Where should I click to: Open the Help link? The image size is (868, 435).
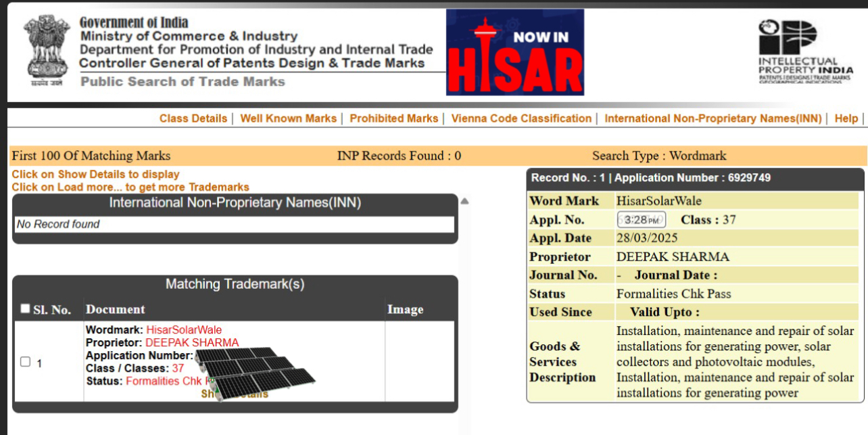(x=846, y=118)
